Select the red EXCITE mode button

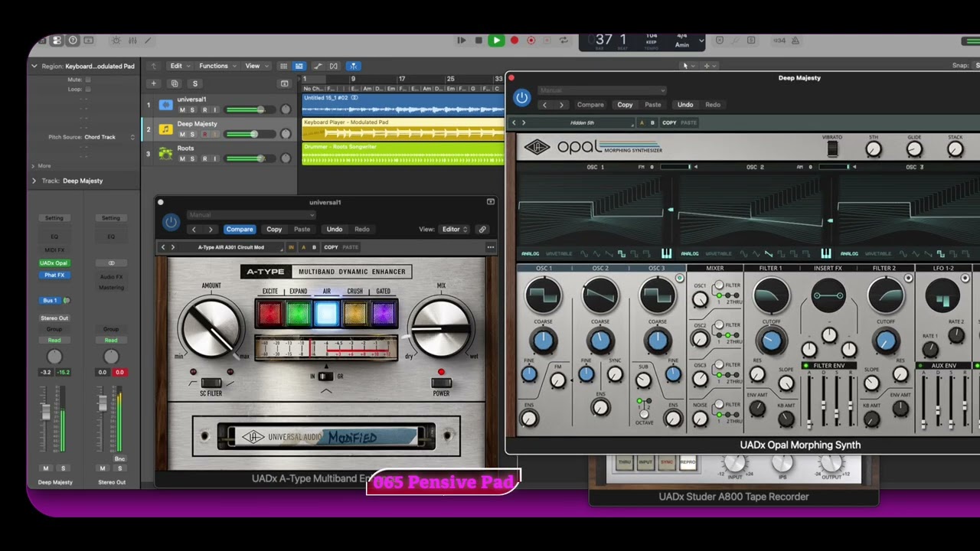click(269, 313)
